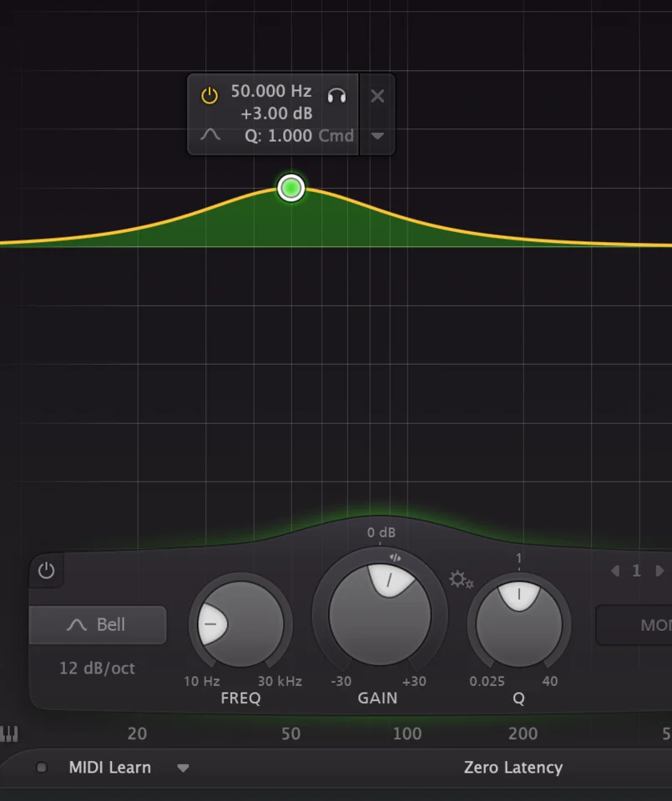Enable MIDI Learn
This screenshot has height=801, width=672.
109,768
